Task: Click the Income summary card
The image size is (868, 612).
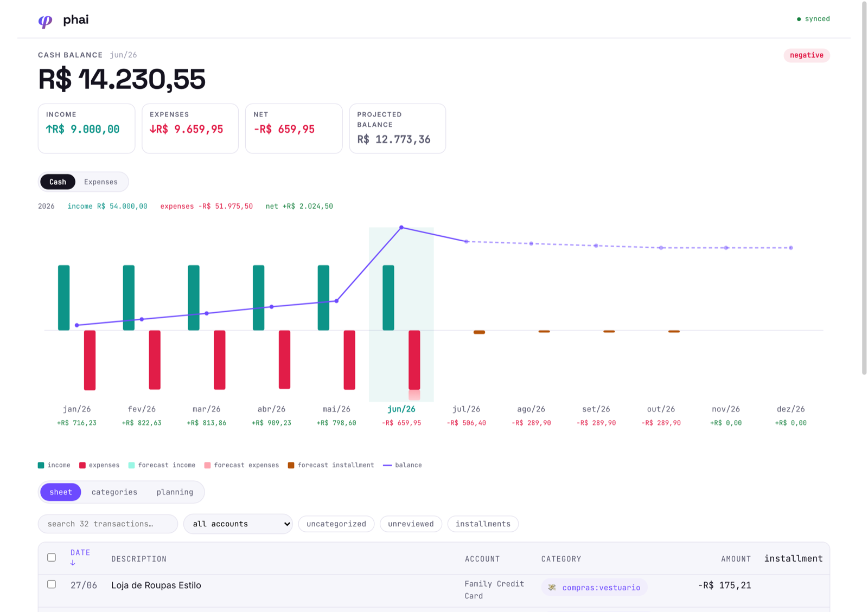Action: coord(86,128)
